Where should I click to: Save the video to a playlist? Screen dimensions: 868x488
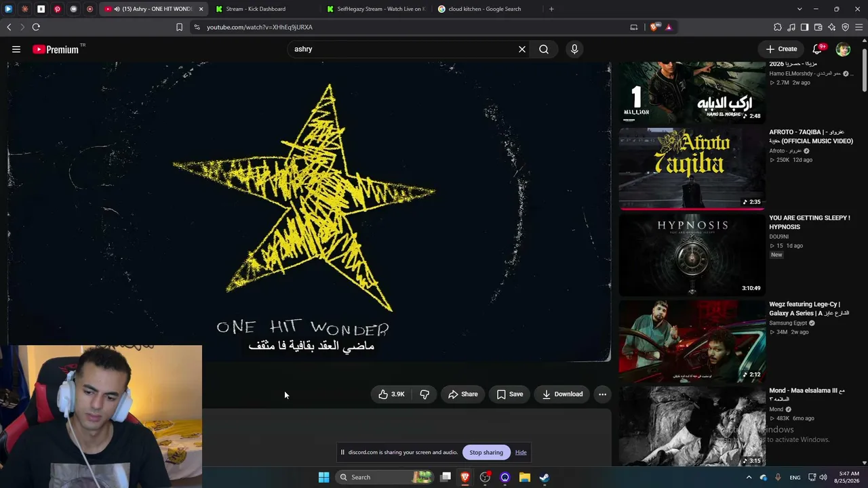tap(510, 394)
